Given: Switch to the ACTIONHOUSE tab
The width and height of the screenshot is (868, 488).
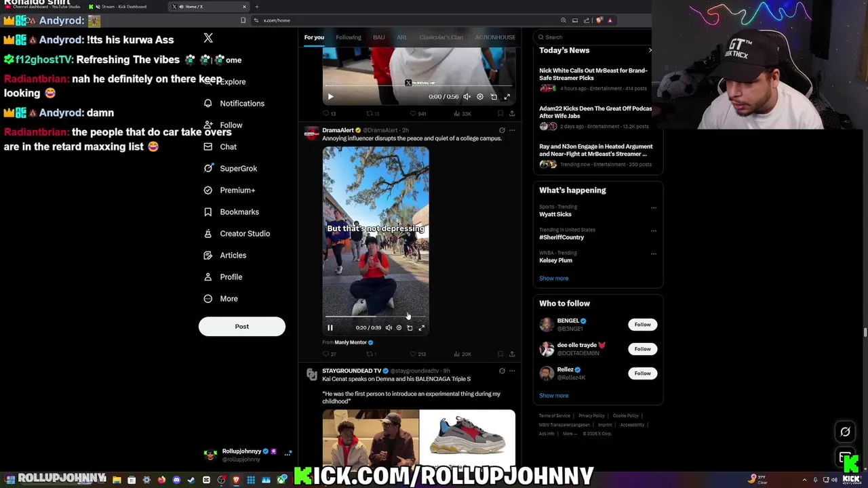Looking at the screenshot, I should 495,37.
